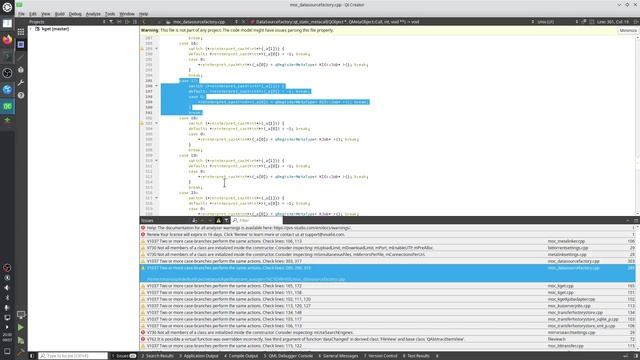Open Design mode pencil icon
640x360 pixels.
pos(21,58)
